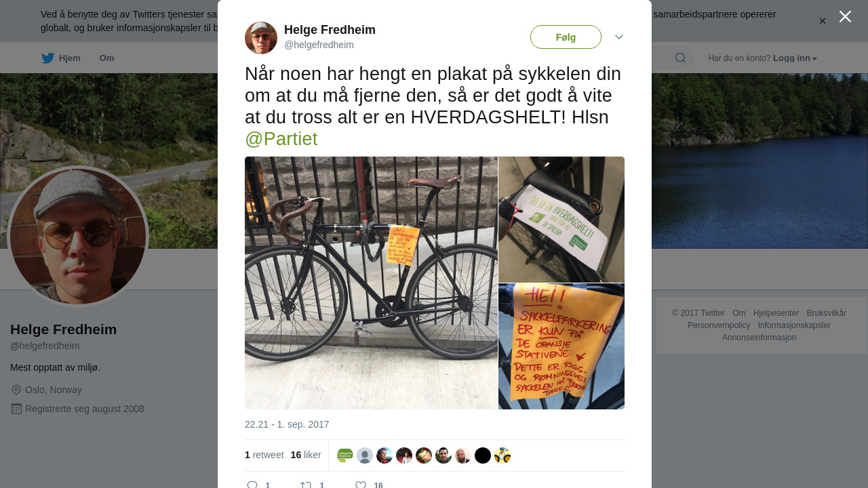This screenshot has height=488, width=868.
Task: Click the first green liker avatar
Action: click(345, 455)
